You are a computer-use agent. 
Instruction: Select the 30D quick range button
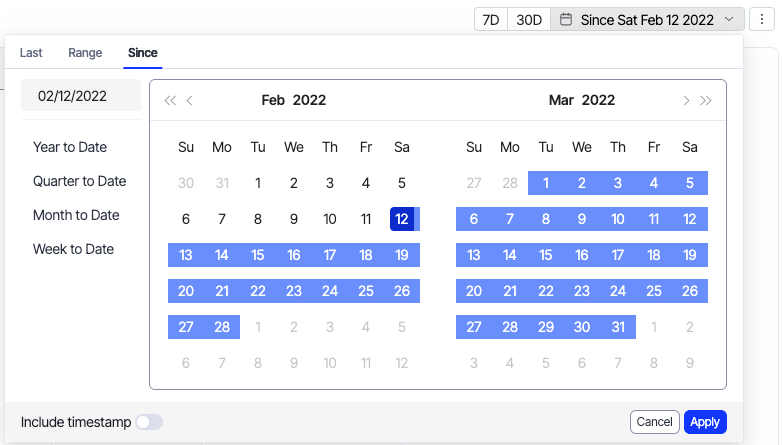(x=528, y=19)
